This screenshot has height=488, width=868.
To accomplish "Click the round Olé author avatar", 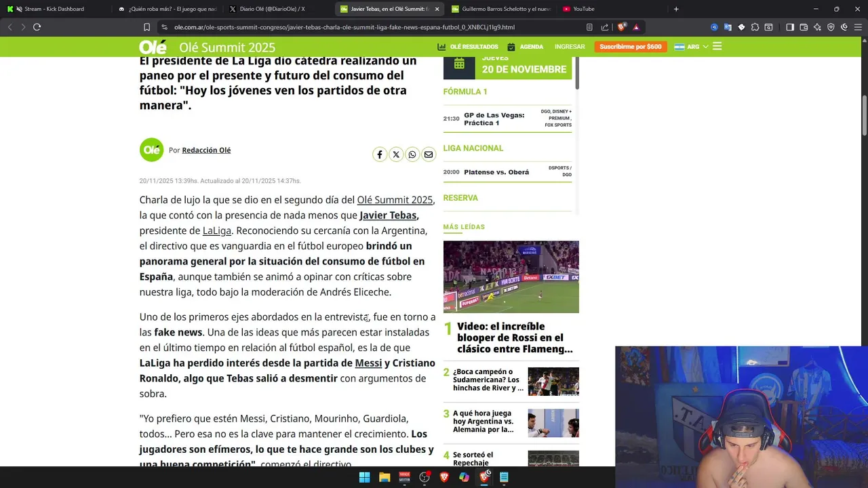I will click(x=151, y=150).
